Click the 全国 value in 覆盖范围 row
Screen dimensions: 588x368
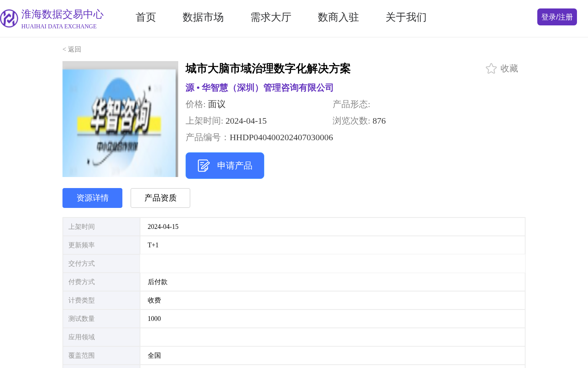pyautogui.click(x=154, y=355)
